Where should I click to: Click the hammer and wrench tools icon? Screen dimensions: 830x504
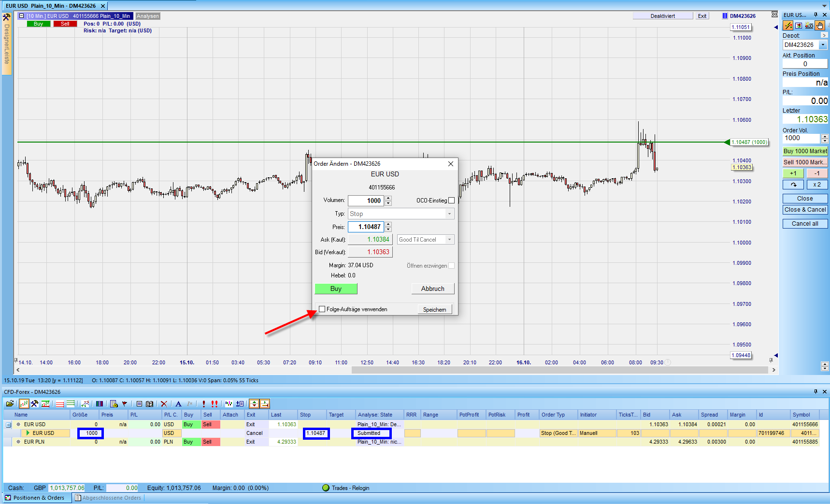34,404
